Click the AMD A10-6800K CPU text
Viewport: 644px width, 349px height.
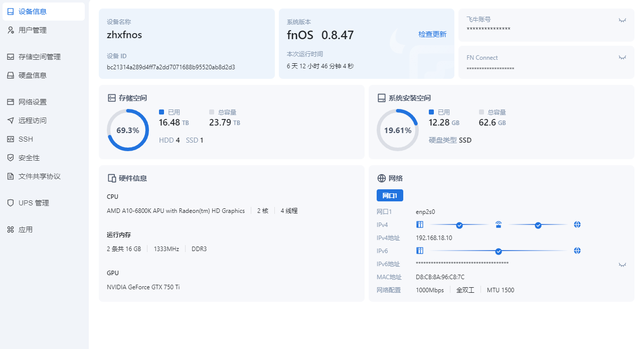tap(176, 211)
